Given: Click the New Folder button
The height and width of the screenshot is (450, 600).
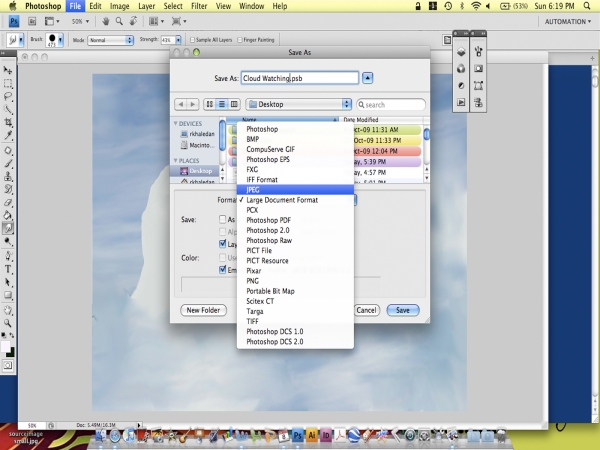Looking at the screenshot, I should [x=203, y=310].
